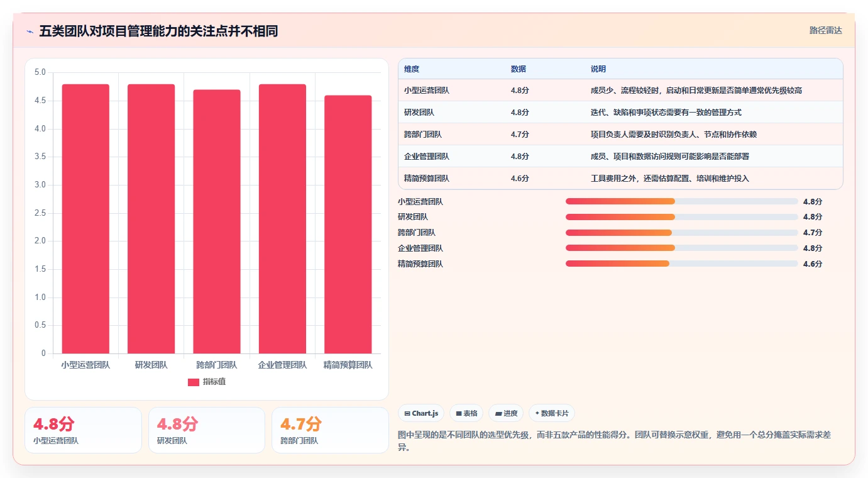Click the 跨部门团队 x-axis label
Viewport: 868px width, 478px height.
(x=217, y=365)
